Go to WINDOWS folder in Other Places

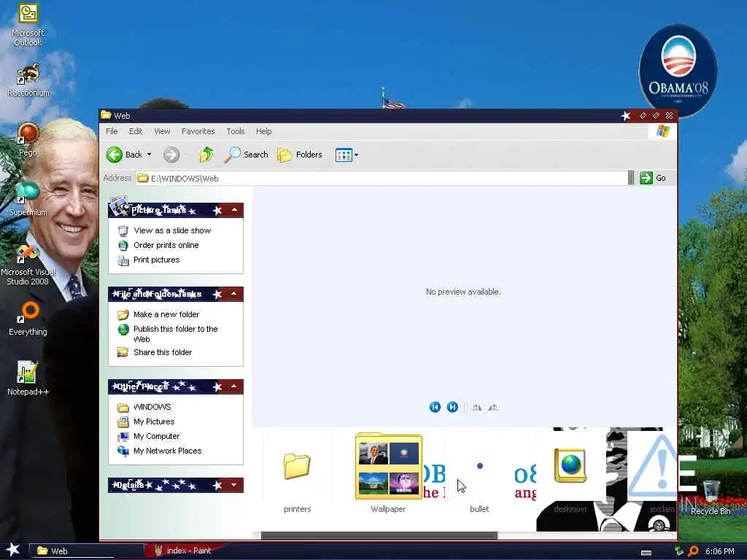coord(152,407)
